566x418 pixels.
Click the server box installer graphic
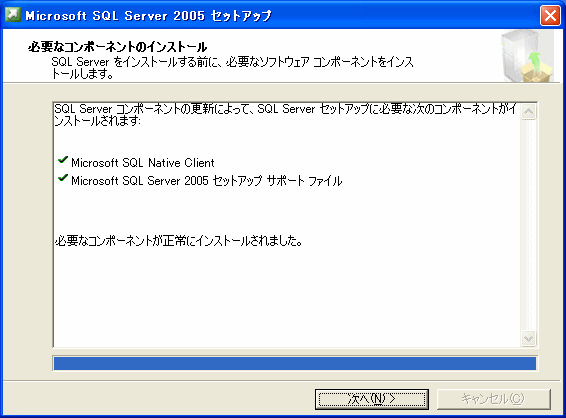(527, 56)
